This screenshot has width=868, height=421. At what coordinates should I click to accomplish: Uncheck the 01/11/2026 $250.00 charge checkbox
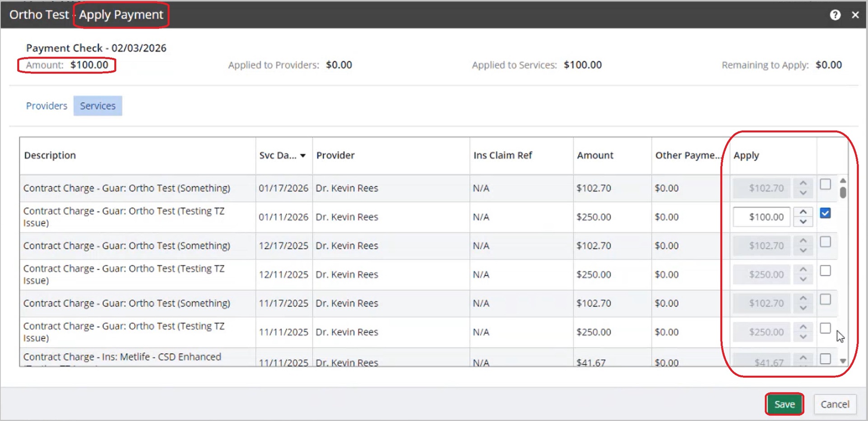point(825,213)
